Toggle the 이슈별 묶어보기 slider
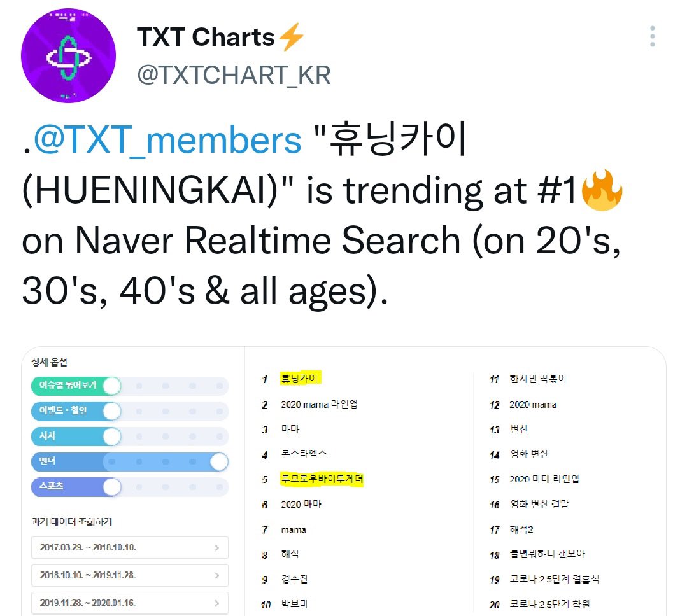 click(130, 386)
